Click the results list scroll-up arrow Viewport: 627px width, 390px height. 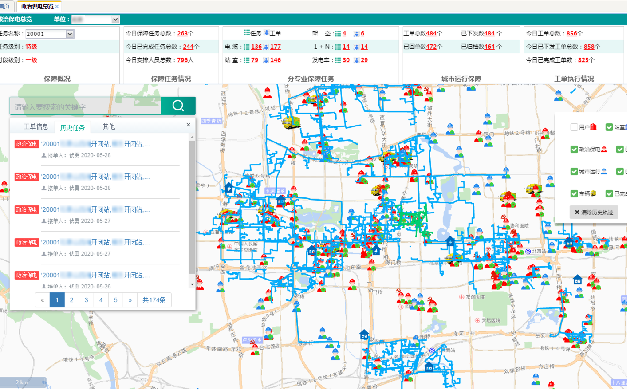click(192, 137)
